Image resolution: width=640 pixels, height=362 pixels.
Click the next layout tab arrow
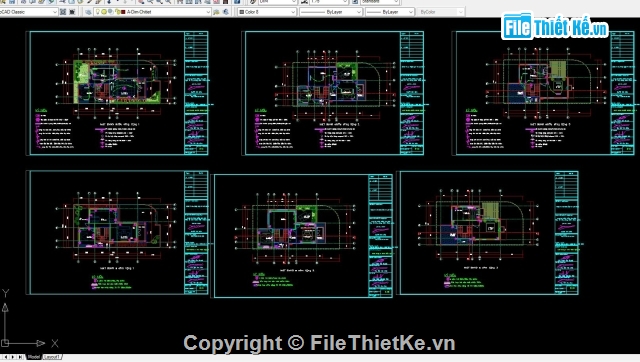(13, 357)
